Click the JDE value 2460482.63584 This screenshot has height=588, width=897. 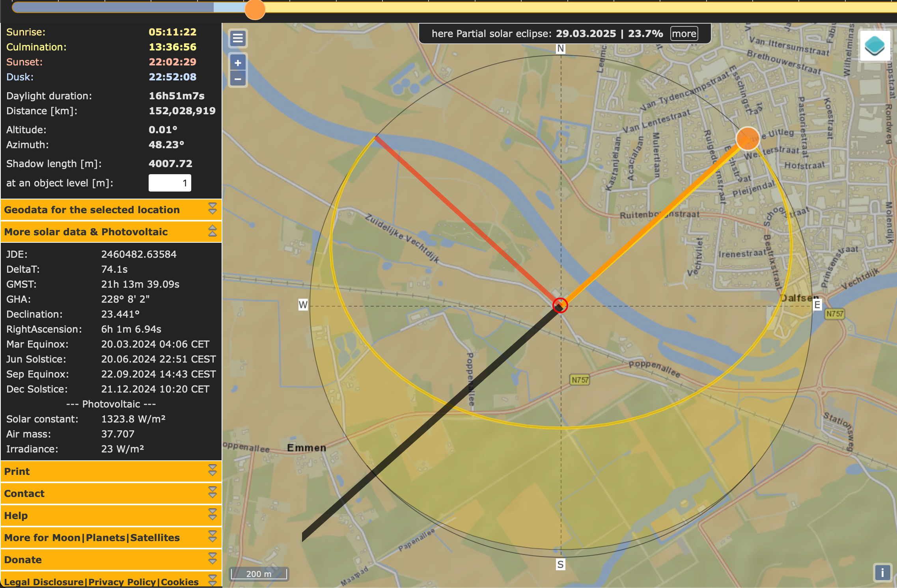pos(139,254)
